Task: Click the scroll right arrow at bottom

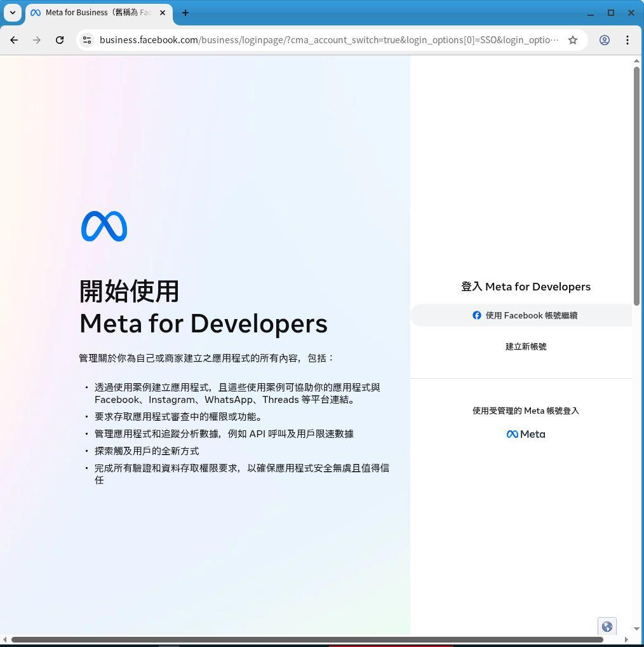Action: (627, 639)
